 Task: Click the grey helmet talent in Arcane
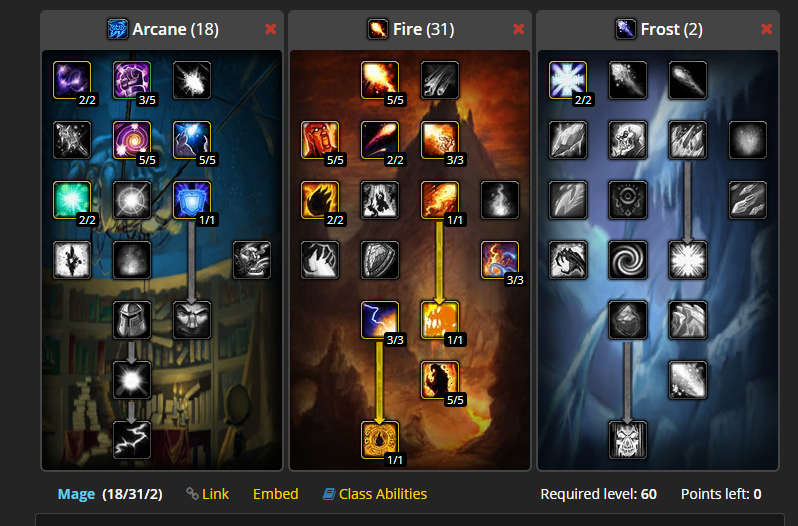[132, 320]
